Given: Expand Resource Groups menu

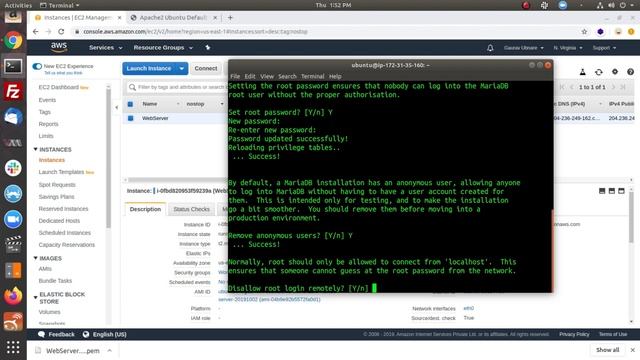Looking at the screenshot, I should (163, 48).
